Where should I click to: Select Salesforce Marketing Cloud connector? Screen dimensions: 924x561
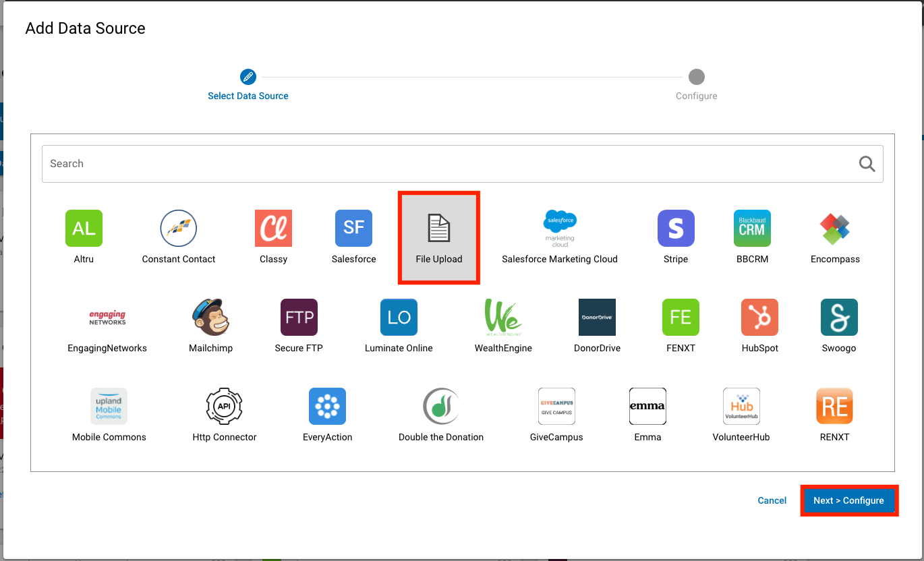560,228
